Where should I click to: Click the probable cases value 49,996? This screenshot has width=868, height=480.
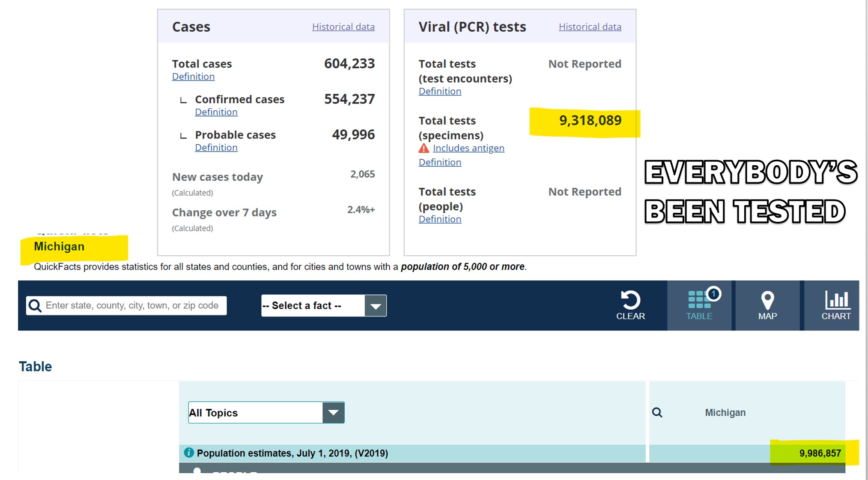click(x=353, y=135)
